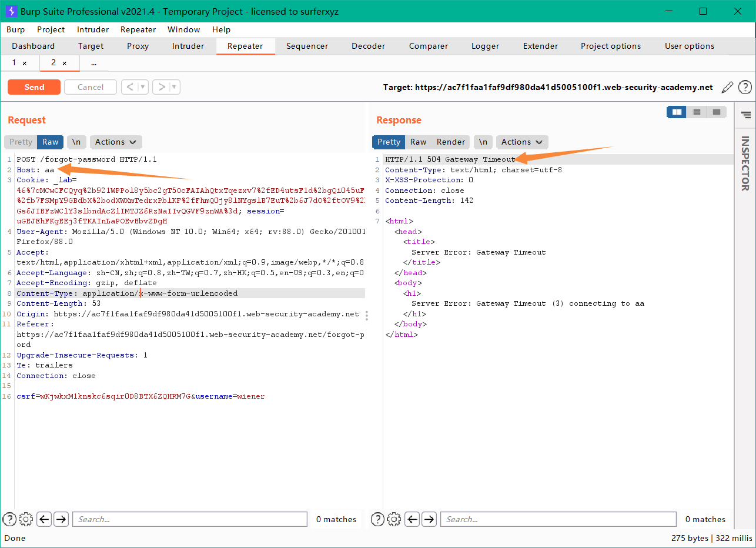The height and width of the screenshot is (548, 756).
Task: Click the request panel vertical dots handle
Action: coord(367,316)
